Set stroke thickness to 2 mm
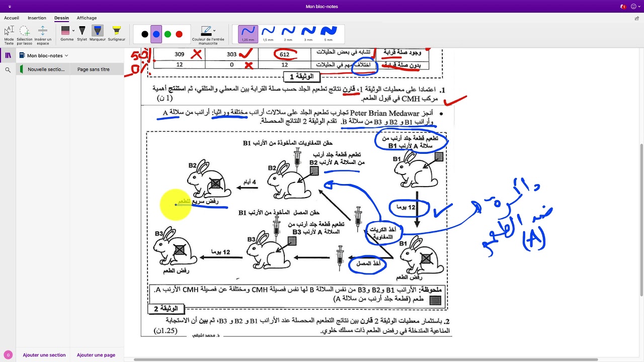Viewport: 644px width, 362px height. click(x=288, y=34)
